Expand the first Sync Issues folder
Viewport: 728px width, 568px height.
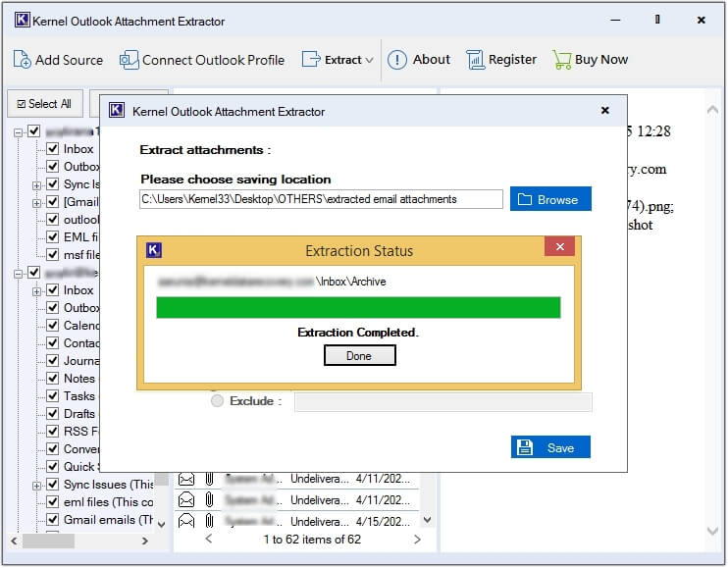(36, 185)
